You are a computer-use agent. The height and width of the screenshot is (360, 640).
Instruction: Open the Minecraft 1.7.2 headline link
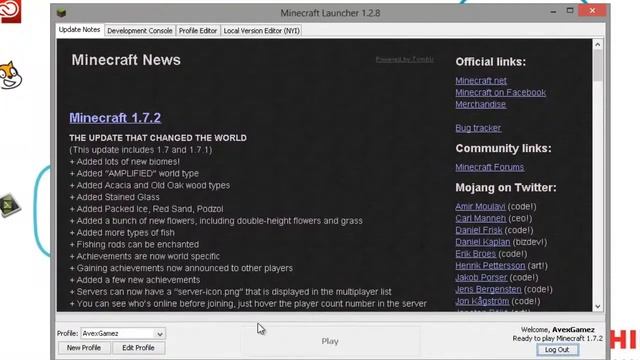[x=115, y=118]
